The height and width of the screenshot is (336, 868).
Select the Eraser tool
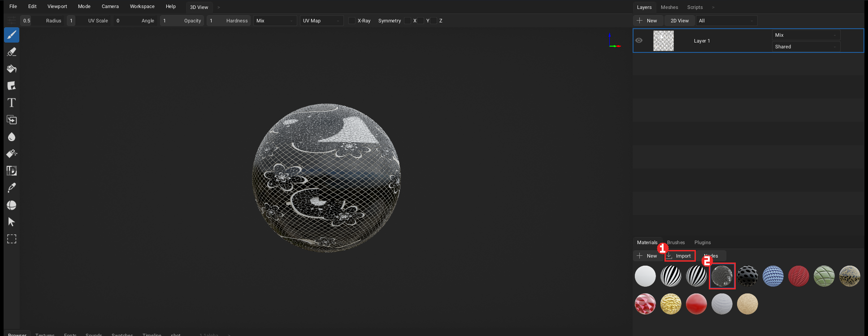(x=12, y=52)
